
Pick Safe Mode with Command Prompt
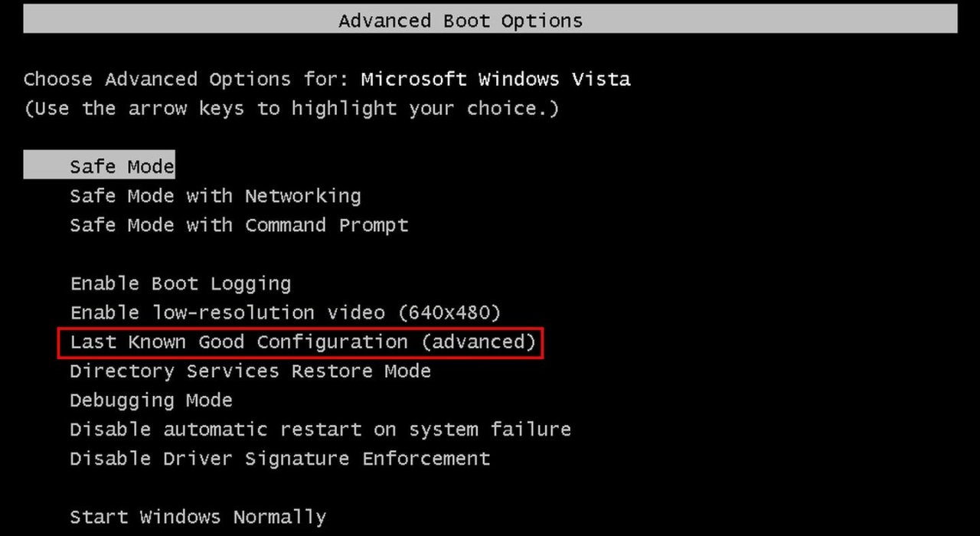[x=239, y=225]
